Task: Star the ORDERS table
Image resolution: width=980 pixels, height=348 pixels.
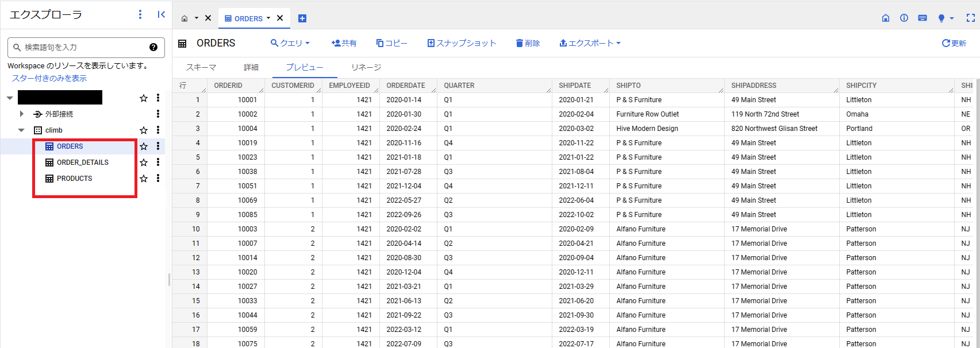Action: (x=144, y=146)
